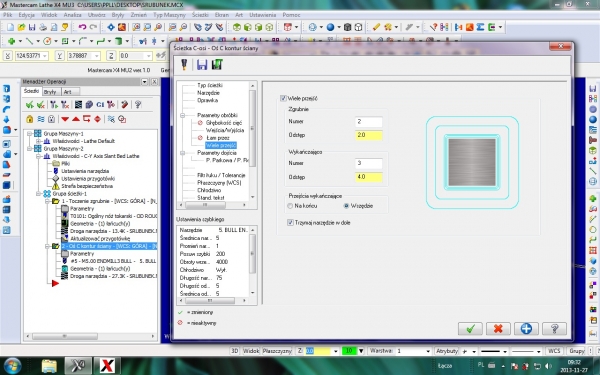Image resolution: width=600 pixels, height=375 pixels.
Task: Open the Y coordinate dropdown
Action: pos(96,56)
